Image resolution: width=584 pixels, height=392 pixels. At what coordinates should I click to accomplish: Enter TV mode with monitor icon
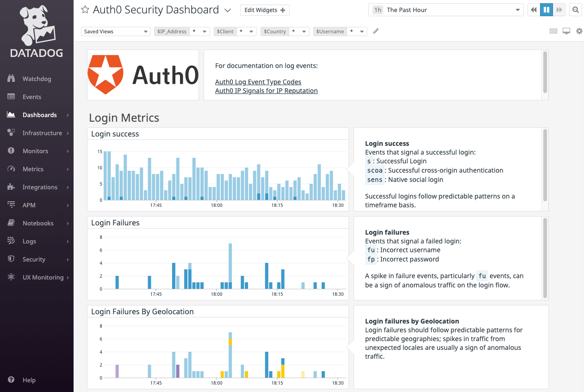point(566,31)
